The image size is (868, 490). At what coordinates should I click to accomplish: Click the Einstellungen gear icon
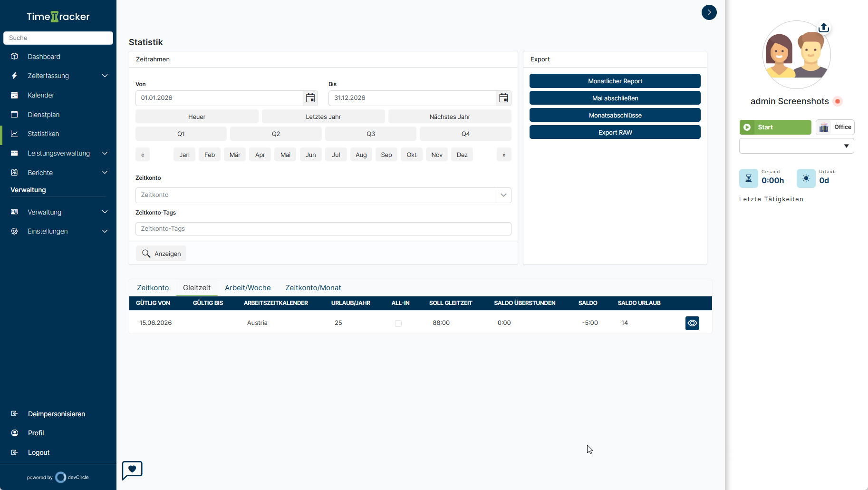tap(14, 231)
